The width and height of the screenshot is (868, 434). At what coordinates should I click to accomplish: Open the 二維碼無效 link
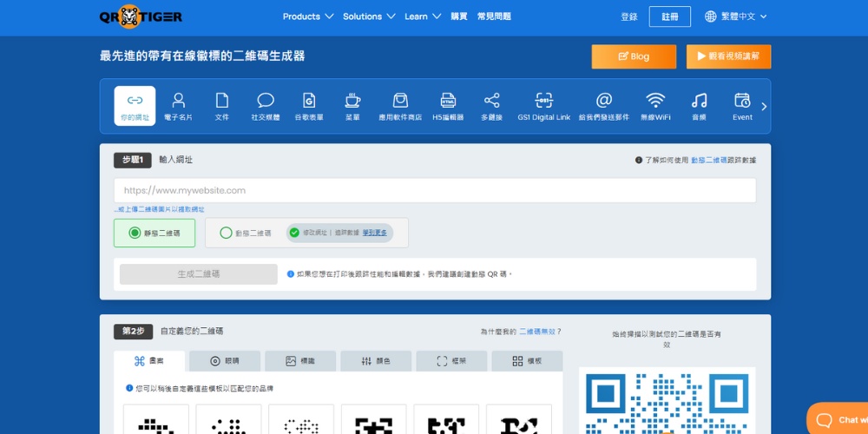537,332
